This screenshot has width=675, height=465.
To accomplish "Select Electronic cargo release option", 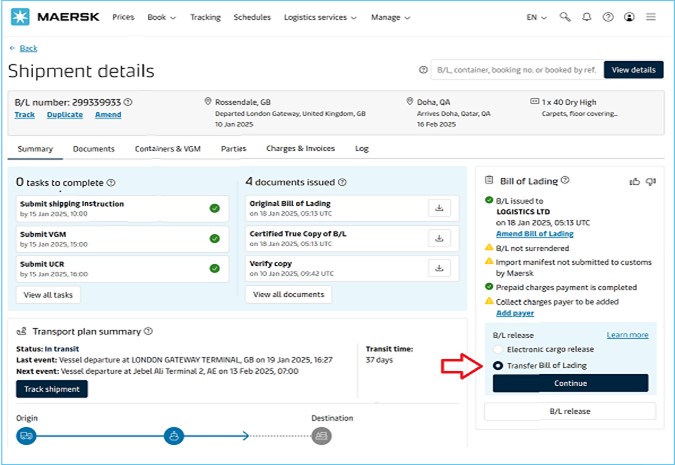I will coord(498,349).
